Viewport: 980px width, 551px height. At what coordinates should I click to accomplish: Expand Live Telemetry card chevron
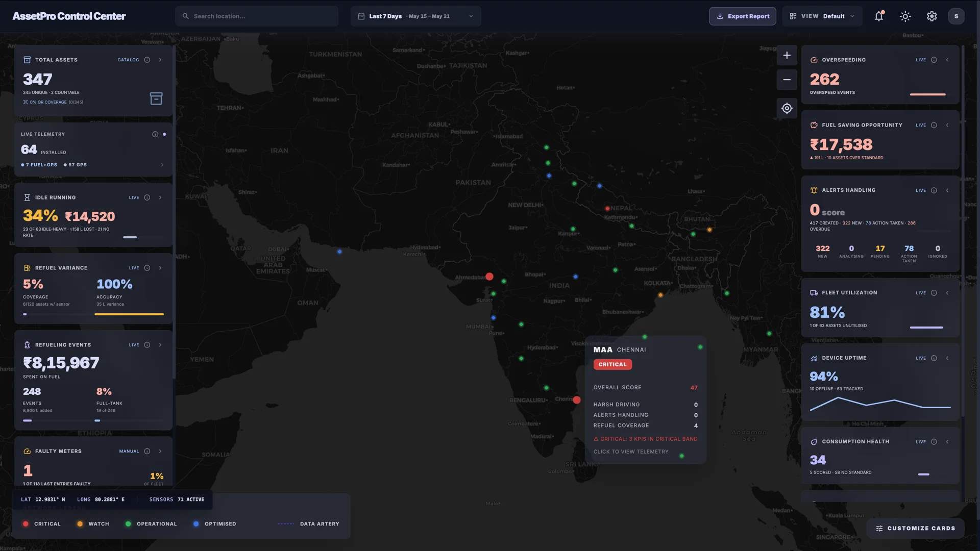point(162,165)
